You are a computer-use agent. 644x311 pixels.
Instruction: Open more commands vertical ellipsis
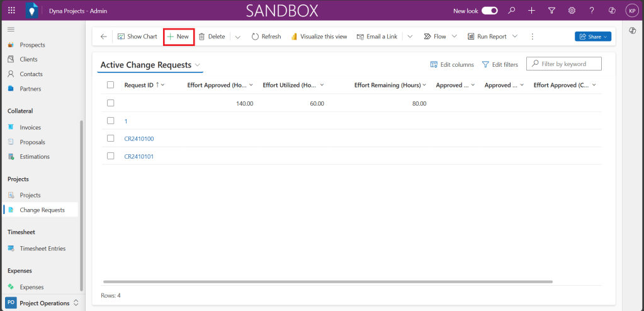533,37
